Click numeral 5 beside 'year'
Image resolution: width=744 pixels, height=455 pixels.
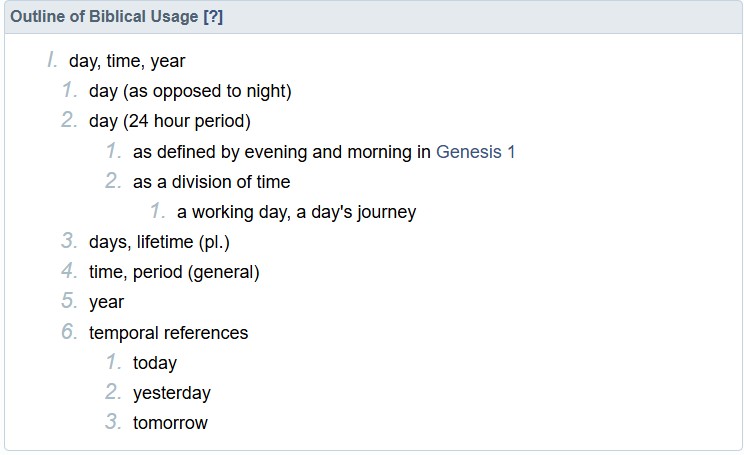coord(68,301)
